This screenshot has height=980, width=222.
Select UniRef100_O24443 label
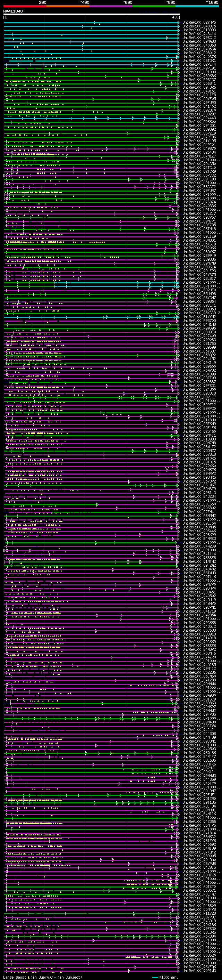(x=199, y=118)
